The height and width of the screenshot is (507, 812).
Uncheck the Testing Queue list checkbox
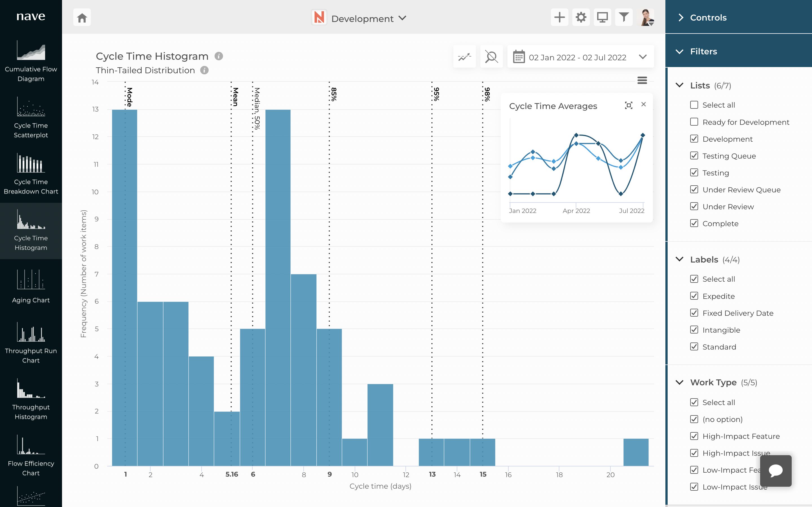click(694, 156)
